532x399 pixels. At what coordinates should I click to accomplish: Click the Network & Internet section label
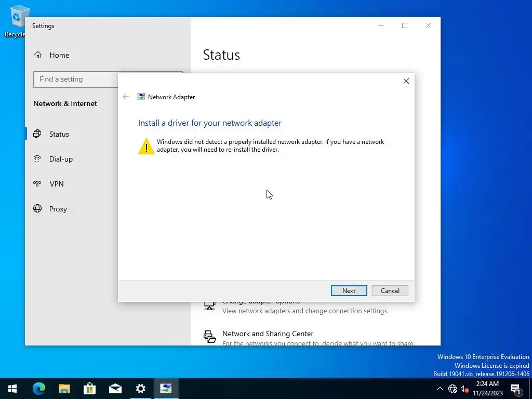(65, 103)
